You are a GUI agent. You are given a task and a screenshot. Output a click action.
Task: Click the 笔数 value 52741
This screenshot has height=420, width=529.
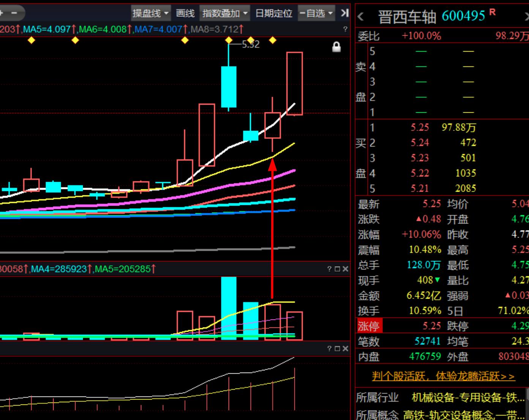tap(428, 341)
